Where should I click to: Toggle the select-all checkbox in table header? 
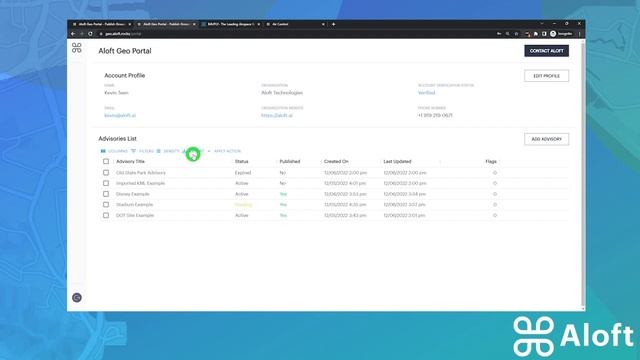coord(106,162)
